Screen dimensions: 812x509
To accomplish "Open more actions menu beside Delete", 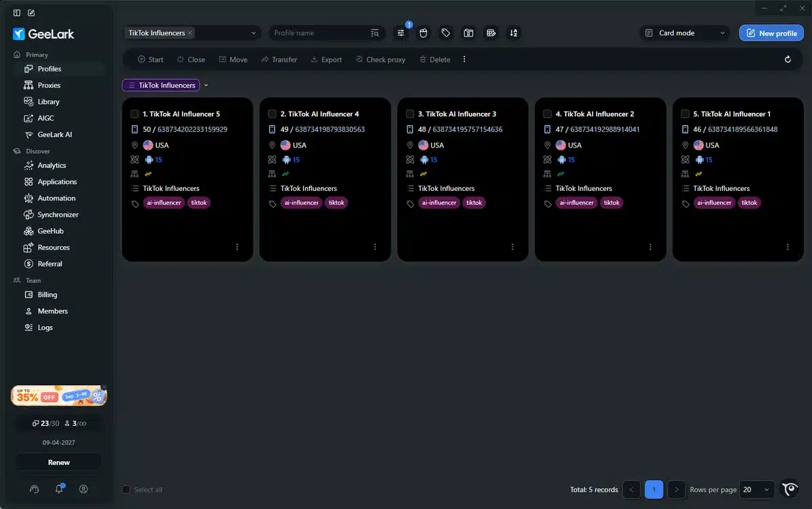I will click(464, 60).
